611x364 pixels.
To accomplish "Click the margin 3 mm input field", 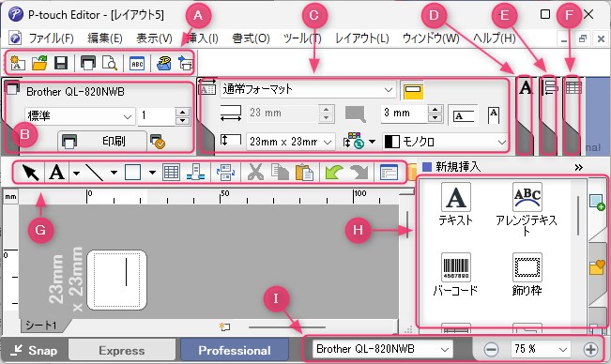I will click(404, 114).
